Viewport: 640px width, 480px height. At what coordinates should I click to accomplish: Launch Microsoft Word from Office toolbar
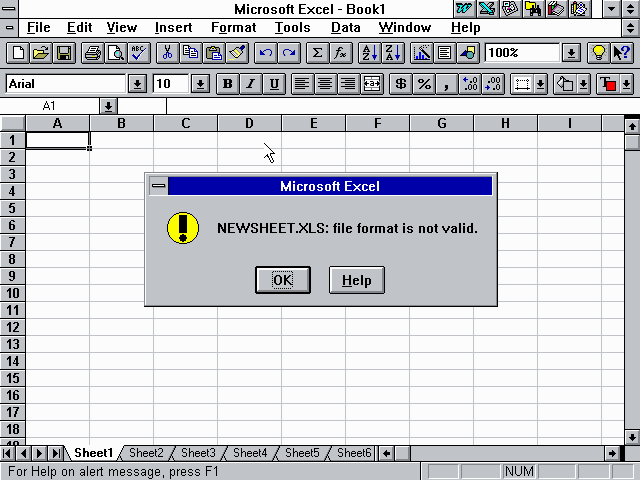(464, 9)
